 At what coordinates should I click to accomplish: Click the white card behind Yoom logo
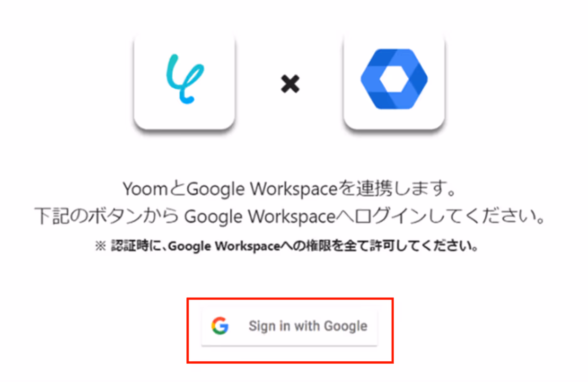pyautogui.click(x=184, y=82)
